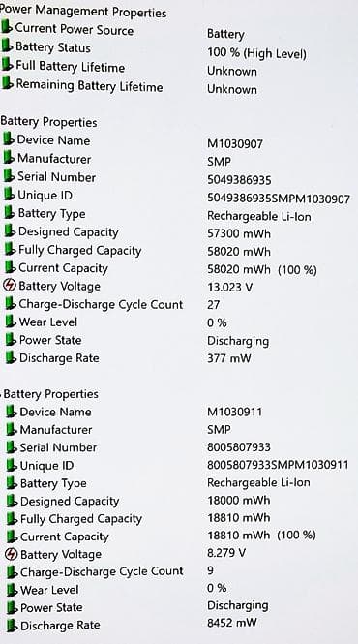This screenshot has width=358, height=644.
Task: Click the battery icon in the Unique ID 8005807933SMPM1030911 row
Action: click(x=13, y=466)
